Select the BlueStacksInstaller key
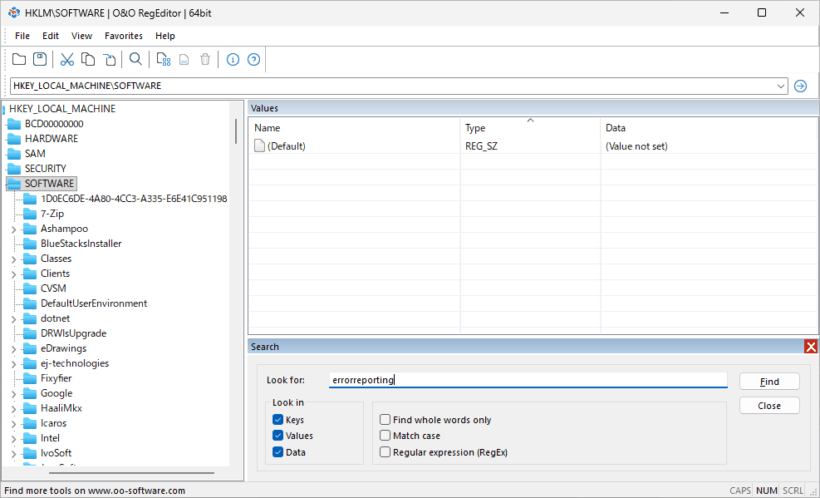Screen dimensions: 820x498 81,244
